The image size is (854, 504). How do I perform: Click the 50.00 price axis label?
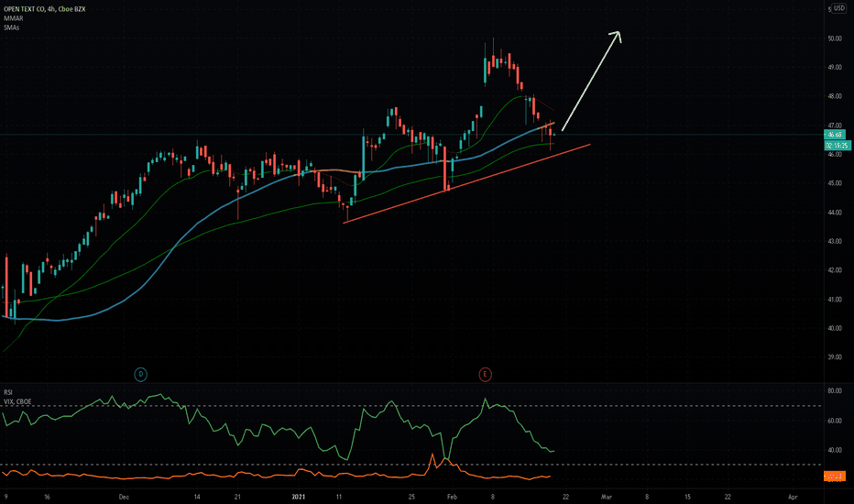click(835, 38)
